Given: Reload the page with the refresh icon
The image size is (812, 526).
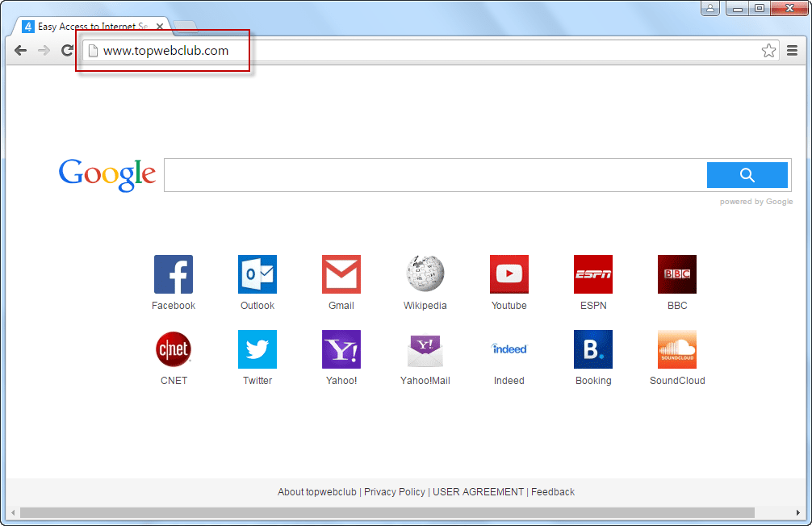Looking at the screenshot, I should (67, 50).
